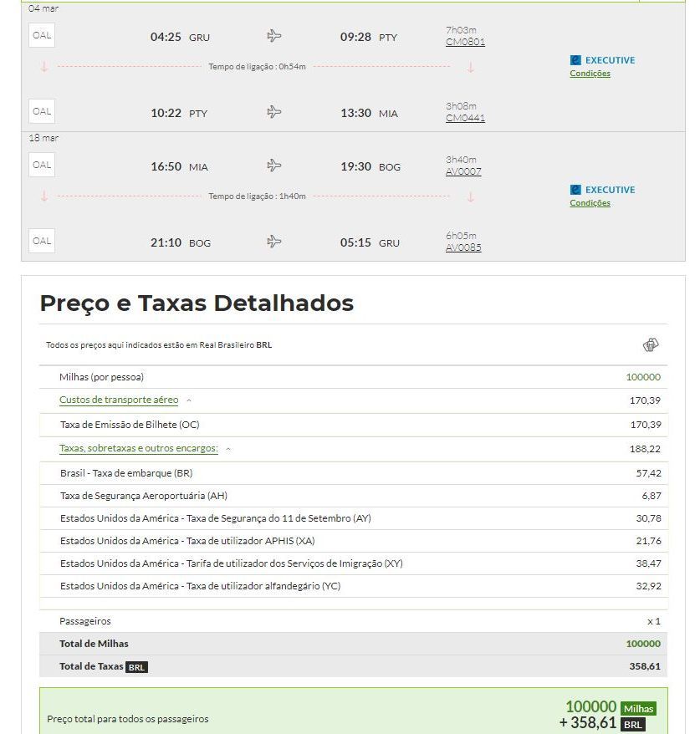Viewport: 700px width, 734px height.
Task: Open flight number AV0085 details
Action: coord(463,247)
